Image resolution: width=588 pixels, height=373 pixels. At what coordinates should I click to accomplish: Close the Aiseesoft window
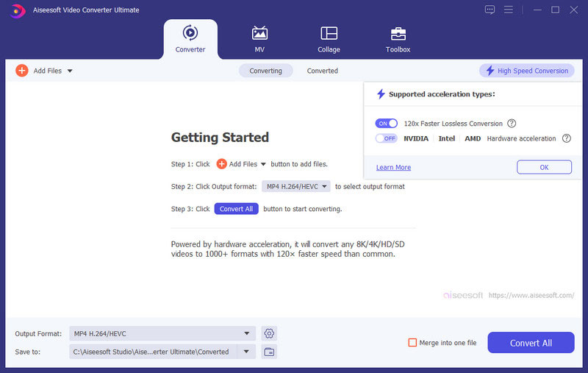click(574, 10)
